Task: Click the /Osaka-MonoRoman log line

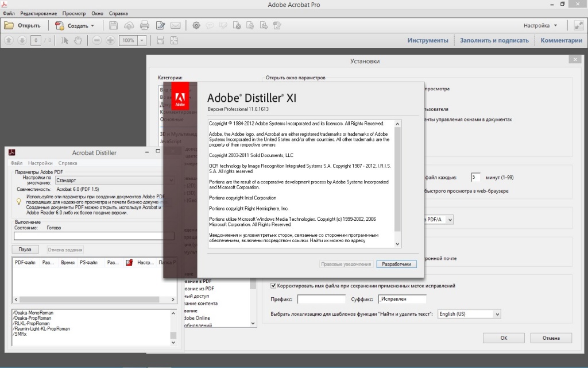Action: coord(33,313)
